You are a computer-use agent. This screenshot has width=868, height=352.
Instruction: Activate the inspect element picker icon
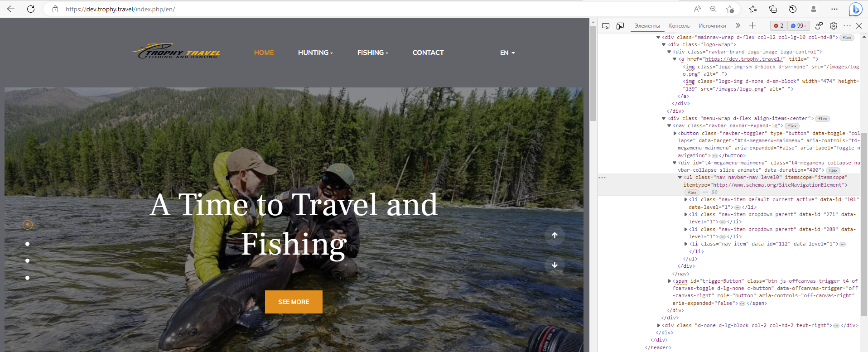click(606, 26)
